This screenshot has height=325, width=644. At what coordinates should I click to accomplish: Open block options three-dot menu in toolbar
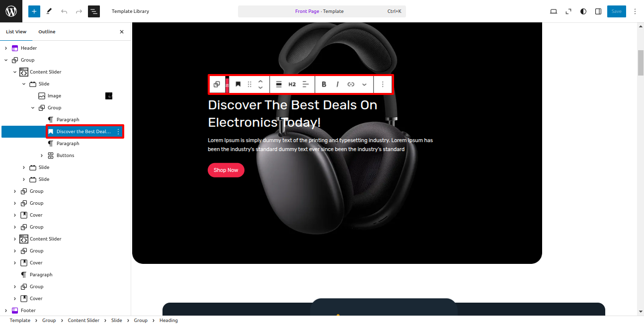pyautogui.click(x=383, y=84)
